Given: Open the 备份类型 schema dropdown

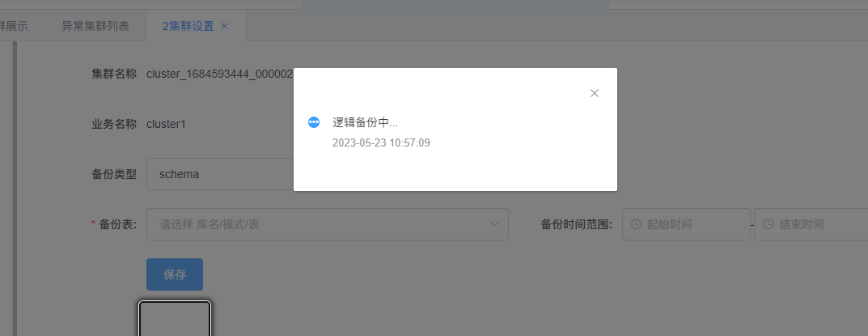Looking at the screenshot, I should click(x=220, y=174).
